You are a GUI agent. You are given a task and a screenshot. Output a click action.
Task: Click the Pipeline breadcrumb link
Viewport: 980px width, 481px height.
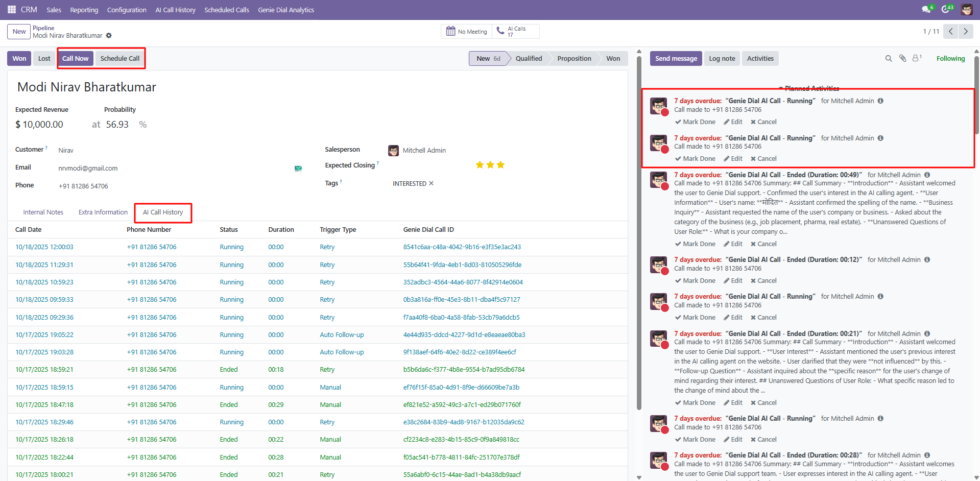click(x=43, y=28)
